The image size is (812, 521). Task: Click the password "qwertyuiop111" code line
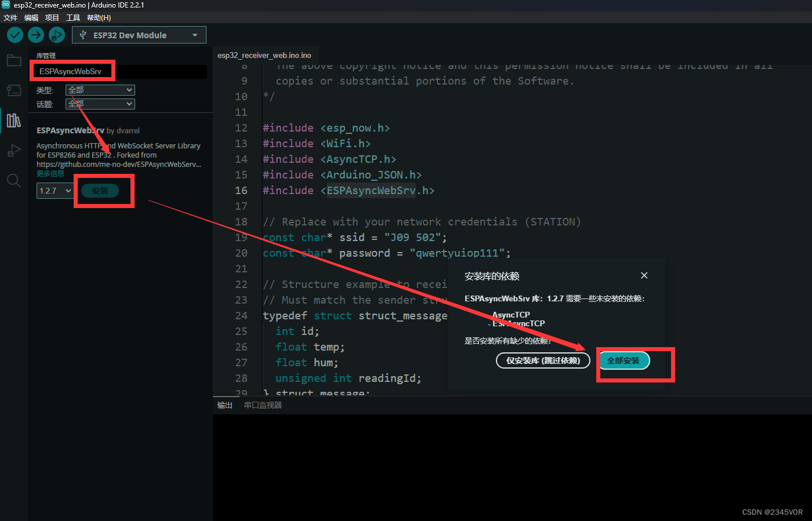(x=387, y=253)
